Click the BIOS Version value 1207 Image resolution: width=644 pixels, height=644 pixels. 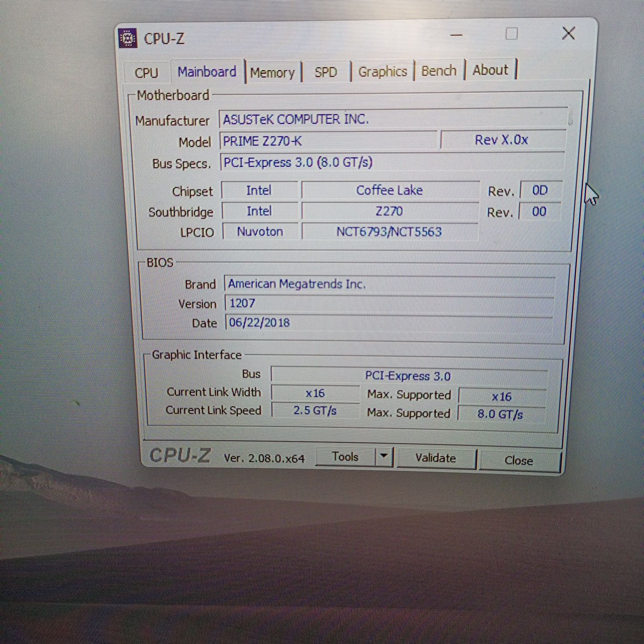[389, 303]
